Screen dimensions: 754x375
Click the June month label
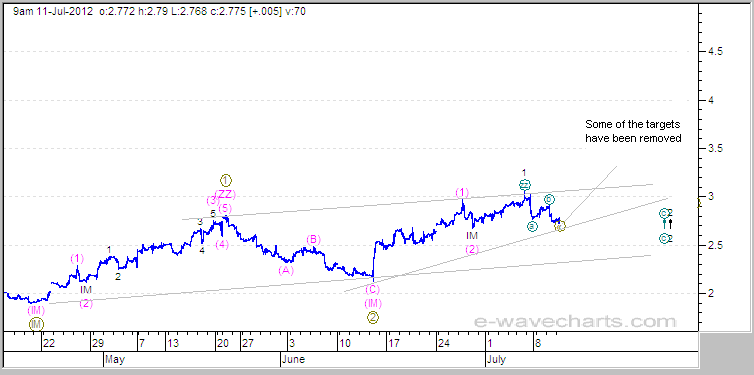point(293,359)
